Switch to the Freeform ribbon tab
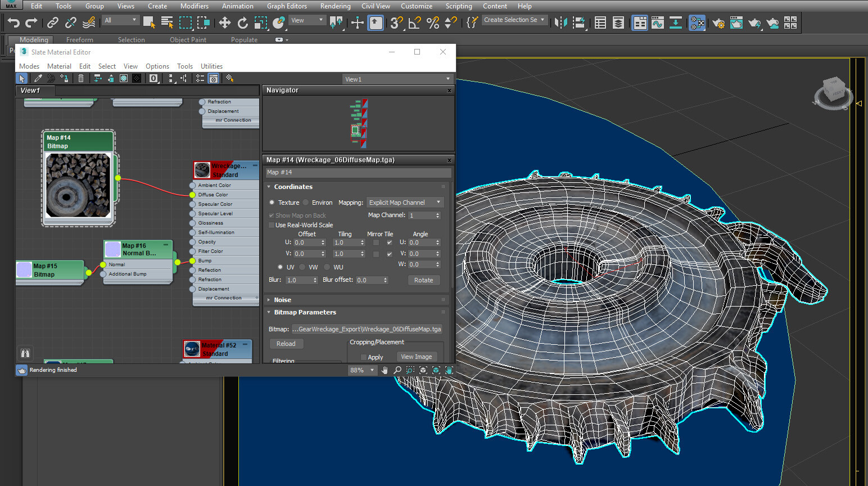This screenshot has height=486, width=868. (x=79, y=40)
